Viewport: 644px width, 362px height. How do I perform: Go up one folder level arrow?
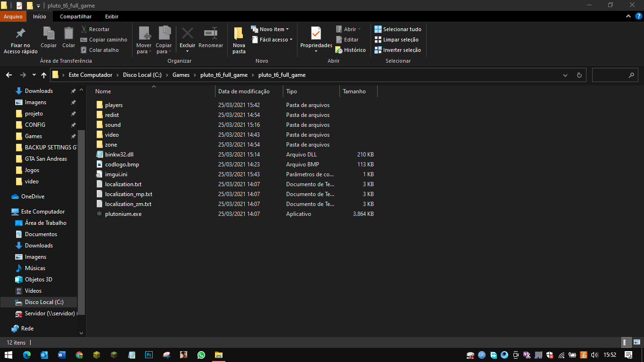(x=44, y=75)
